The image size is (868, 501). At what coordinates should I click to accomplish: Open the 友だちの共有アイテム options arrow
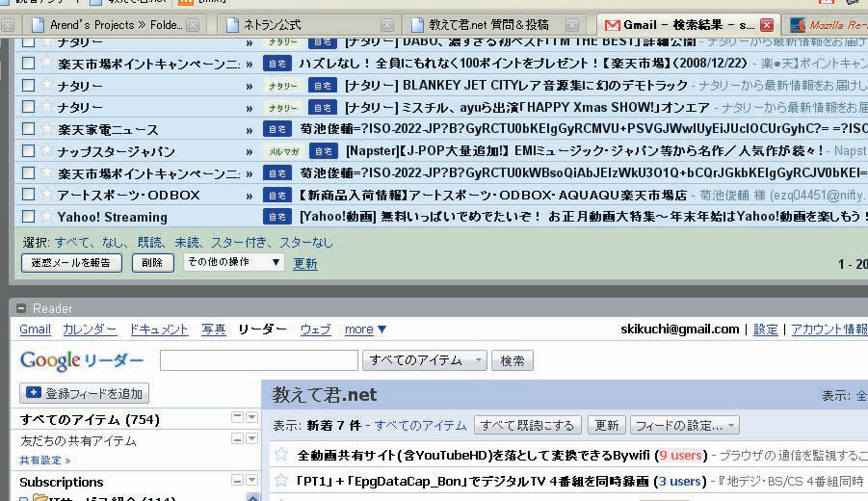point(251,439)
